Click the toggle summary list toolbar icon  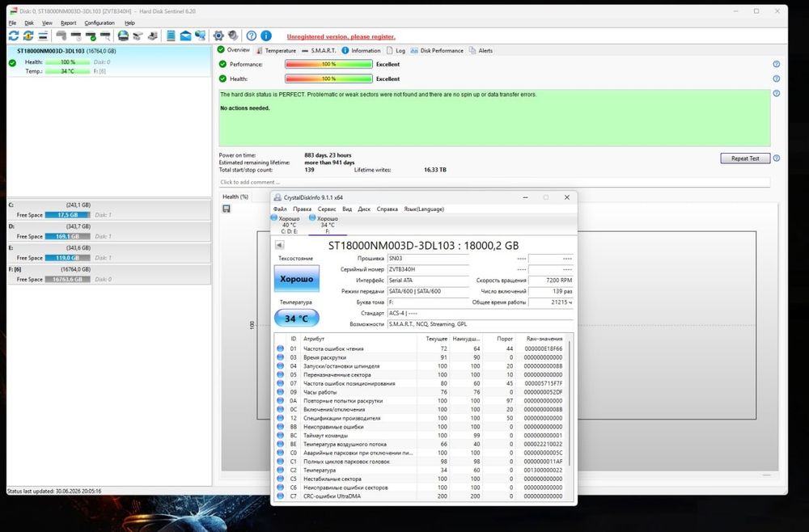tap(44, 36)
